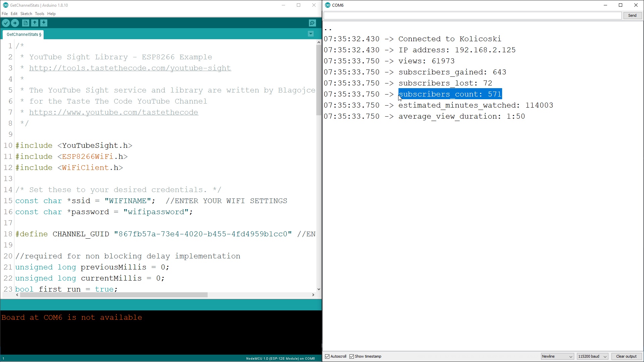Save the sketch with the Save icon

[x=44, y=23]
